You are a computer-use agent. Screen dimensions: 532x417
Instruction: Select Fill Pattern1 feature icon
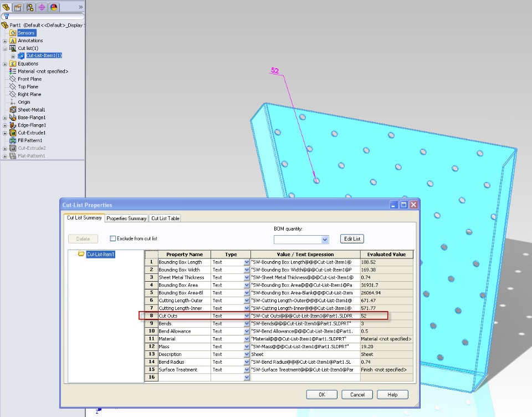tap(13, 140)
